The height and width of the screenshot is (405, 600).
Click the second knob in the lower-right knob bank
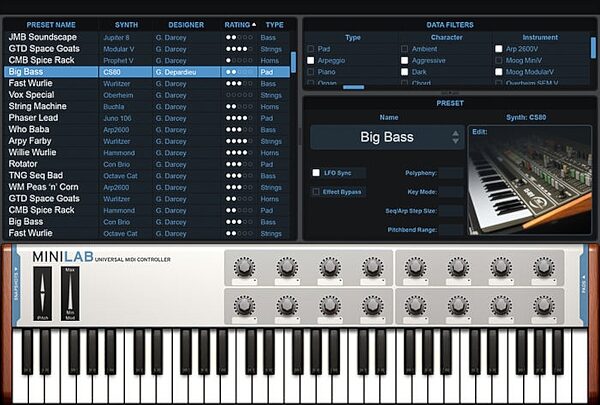(458, 305)
